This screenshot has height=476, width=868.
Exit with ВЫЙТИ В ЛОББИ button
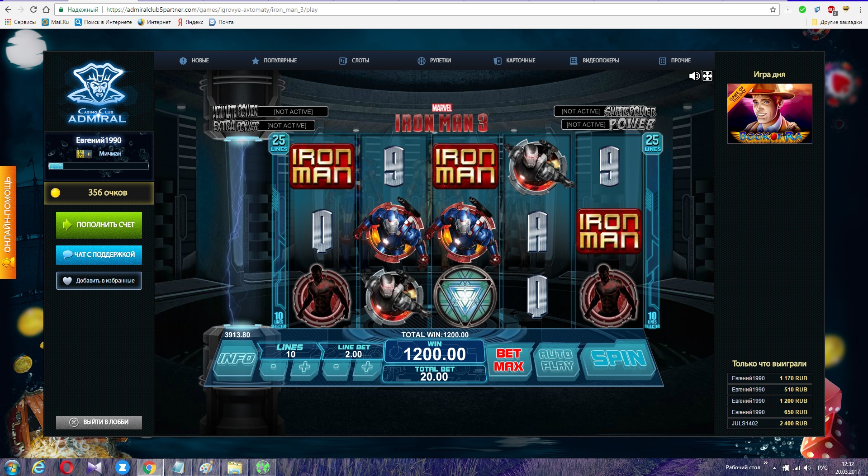[99, 422]
